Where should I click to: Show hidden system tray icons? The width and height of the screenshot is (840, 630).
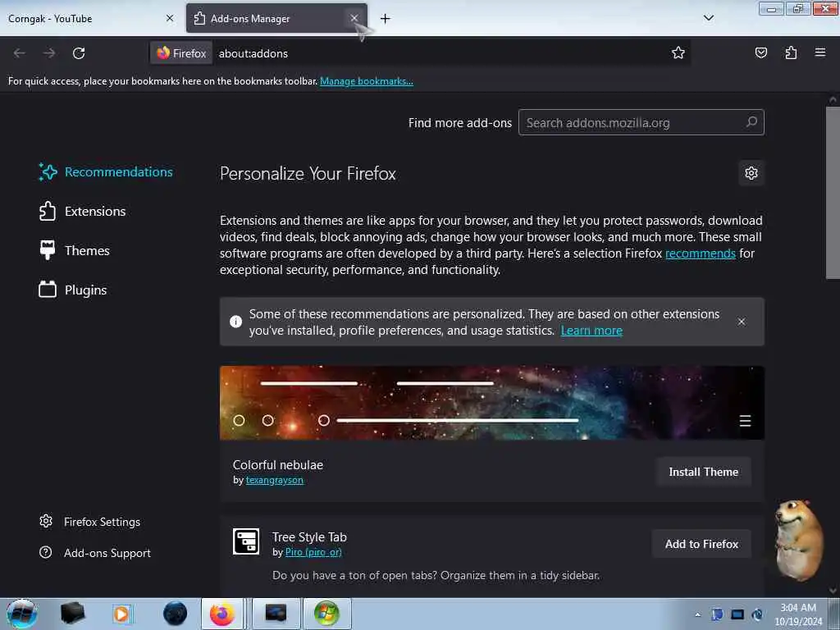(697, 614)
